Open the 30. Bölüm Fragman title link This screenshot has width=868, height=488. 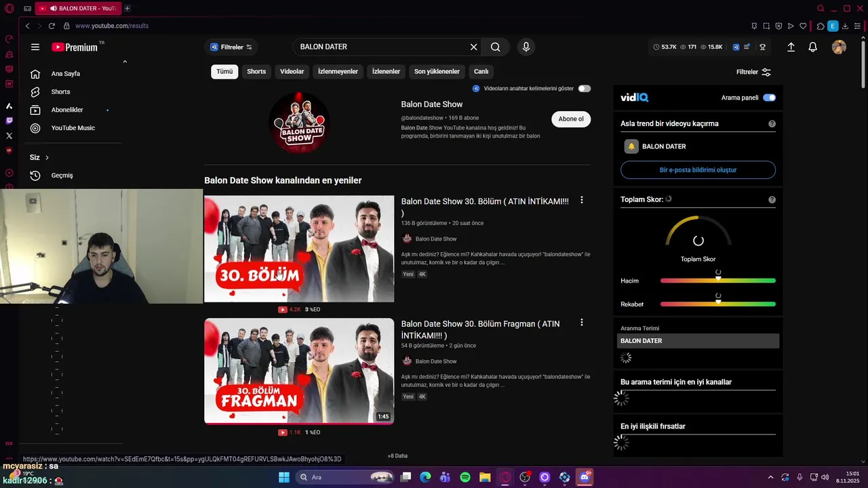[x=480, y=329]
